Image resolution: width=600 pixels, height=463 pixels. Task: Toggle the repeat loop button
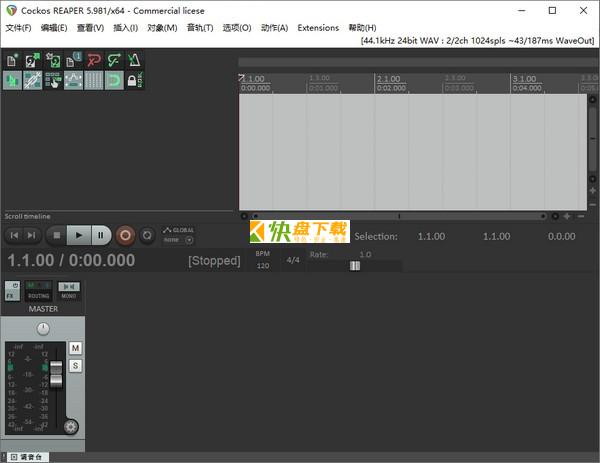147,235
